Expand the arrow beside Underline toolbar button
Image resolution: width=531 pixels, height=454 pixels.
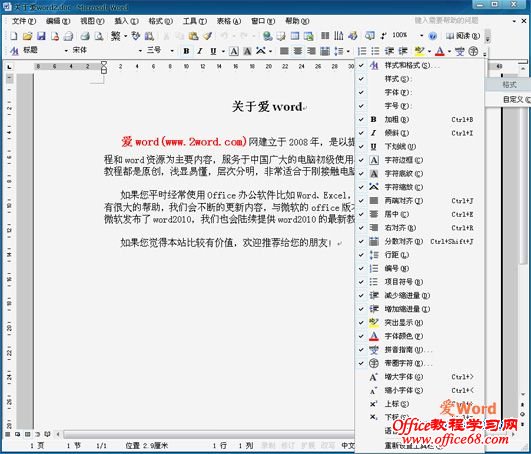[x=223, y=51]
